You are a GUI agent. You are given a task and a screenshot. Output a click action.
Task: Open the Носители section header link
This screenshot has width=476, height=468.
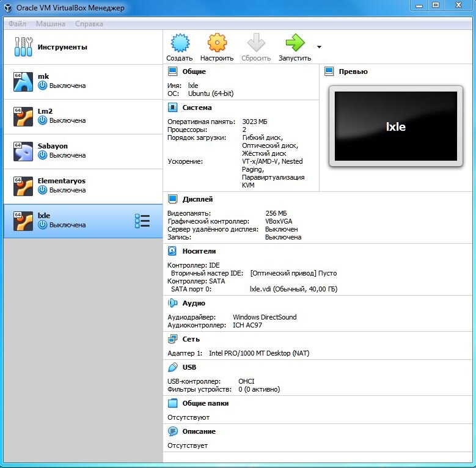(x=199, y=251)
